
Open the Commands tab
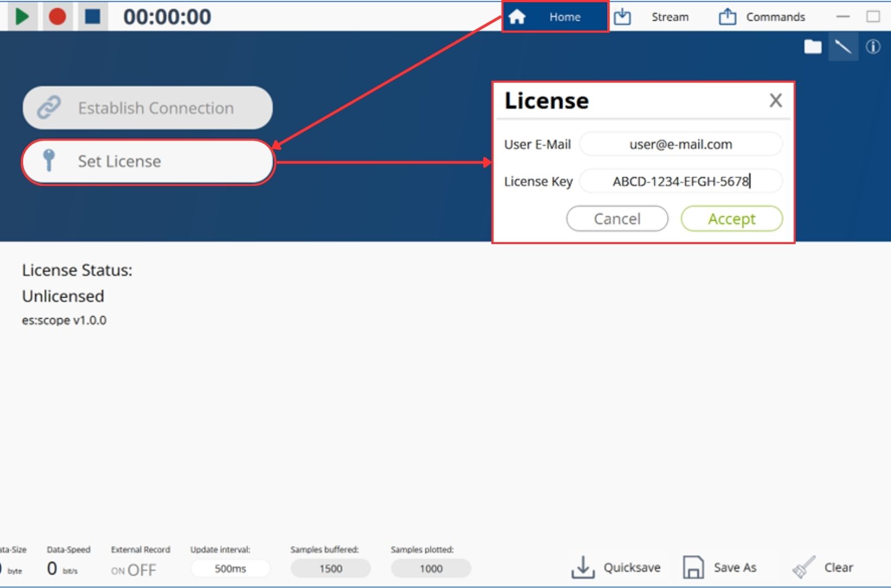[762, 17]
